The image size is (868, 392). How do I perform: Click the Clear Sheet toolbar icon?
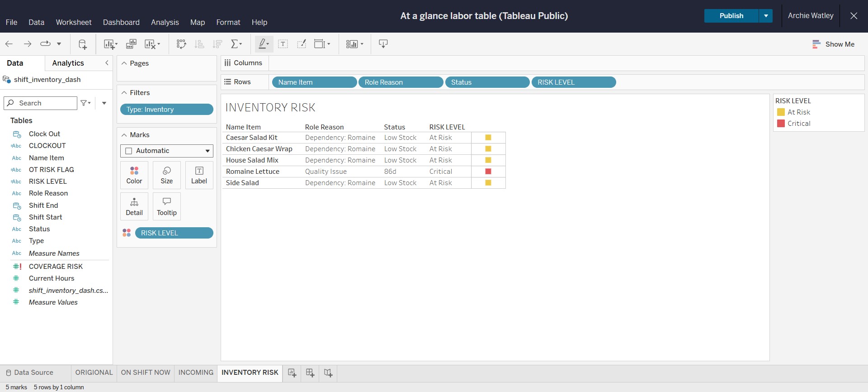pos(150,44)
